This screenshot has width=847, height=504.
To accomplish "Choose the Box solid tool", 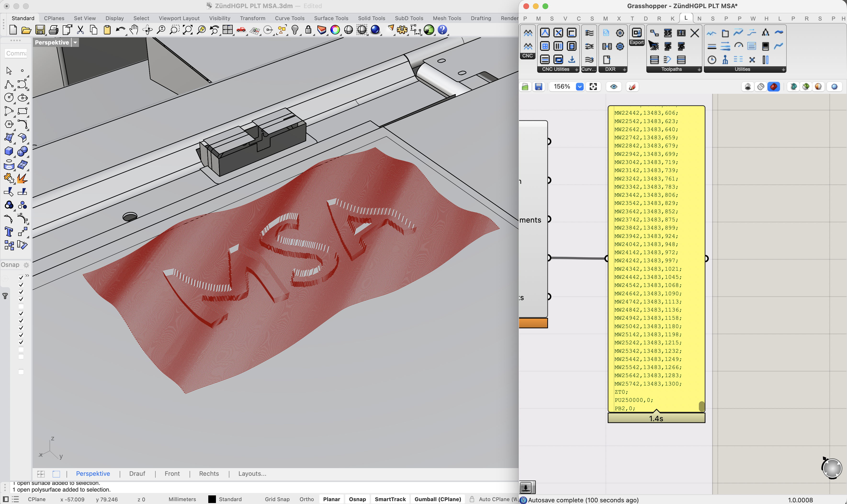I will [9, 151].
